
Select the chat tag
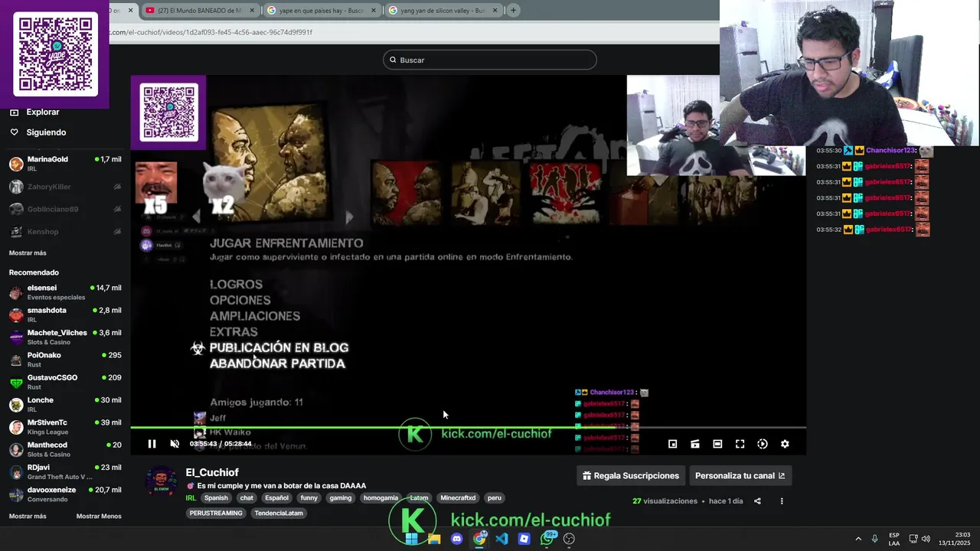[x=247, y=498]
